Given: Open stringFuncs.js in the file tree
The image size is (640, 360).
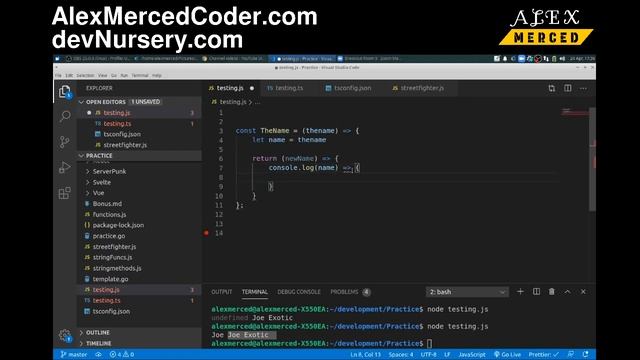Looking at the screenshot, I should click(139, 258).
